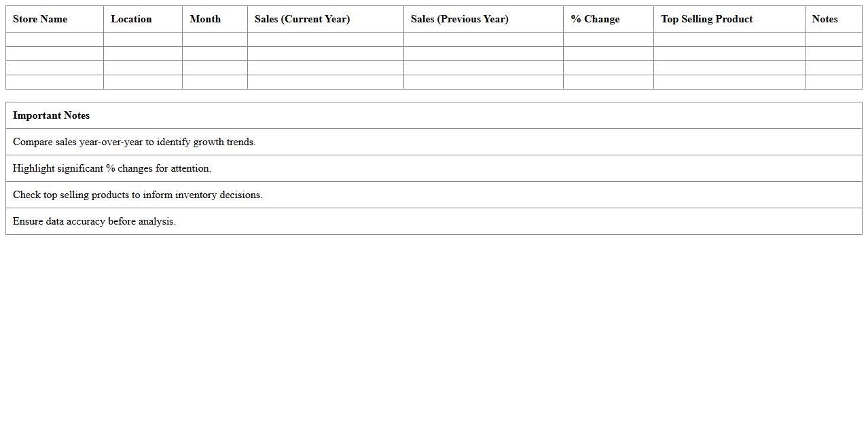Click the Sales (Previous Year) header
The width and height of the screenshot is (868, 441).
pyautogui.click(x=459, y=19)
